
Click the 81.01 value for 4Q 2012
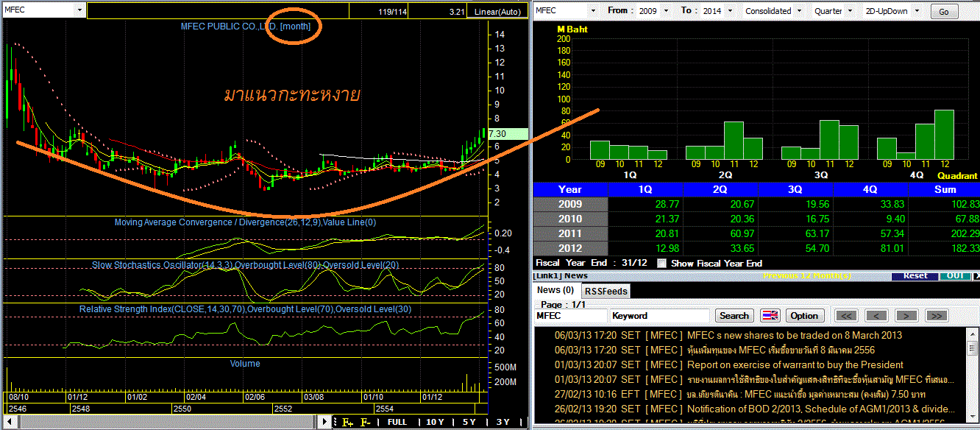coord(892,248)
